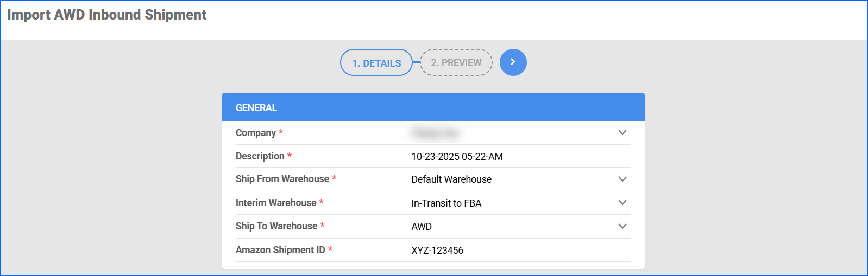Select the 1. DETAILS step
This screenshot has height=276, width=868.
[376, 63]
